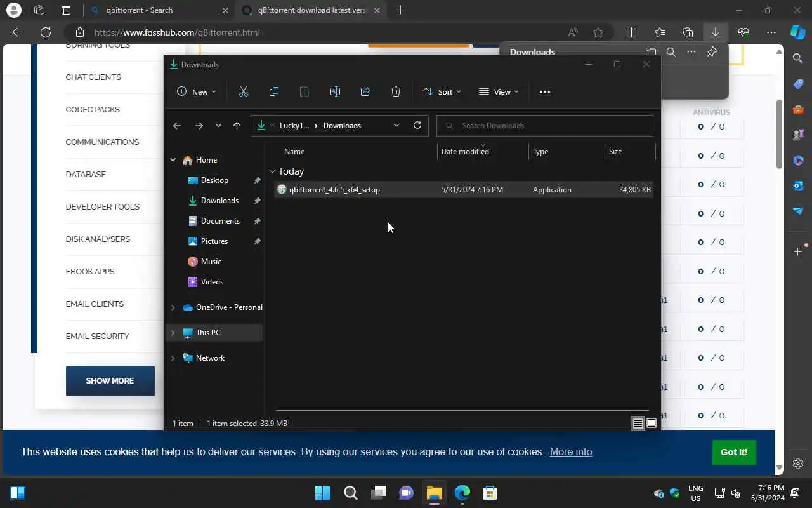
Task: Switch to the qbittorrent - Search tab
Action: (159, 10)
